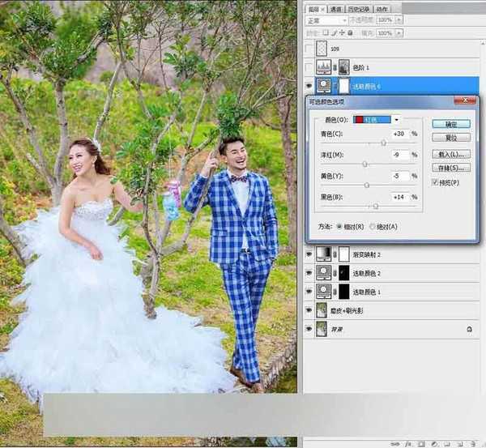Image resolution: width=486 pixels, height=448 pixels.
Task: Select the 绝对(A) radio button
Action: [373, 228]
